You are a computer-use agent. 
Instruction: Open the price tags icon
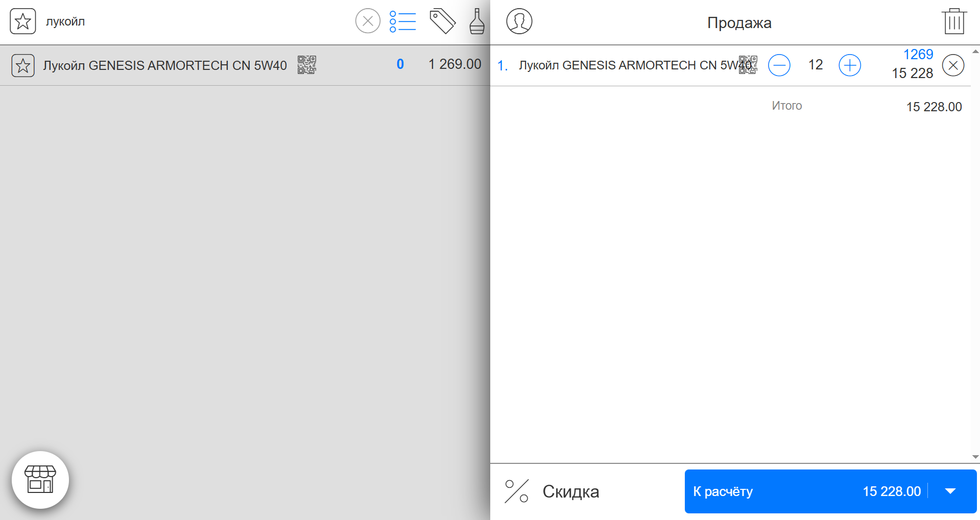coord(442,21)
